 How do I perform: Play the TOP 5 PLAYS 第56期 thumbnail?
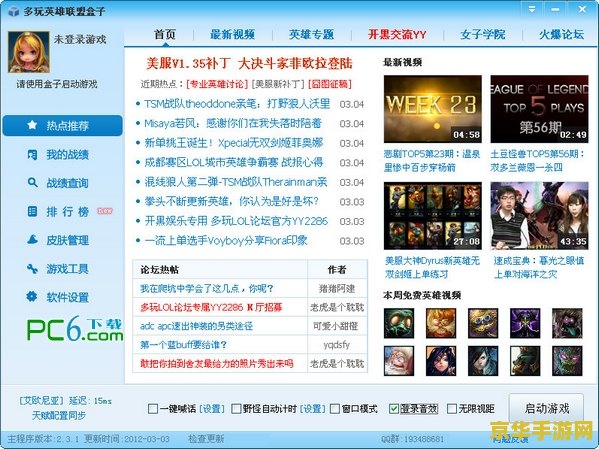[539, 109]
